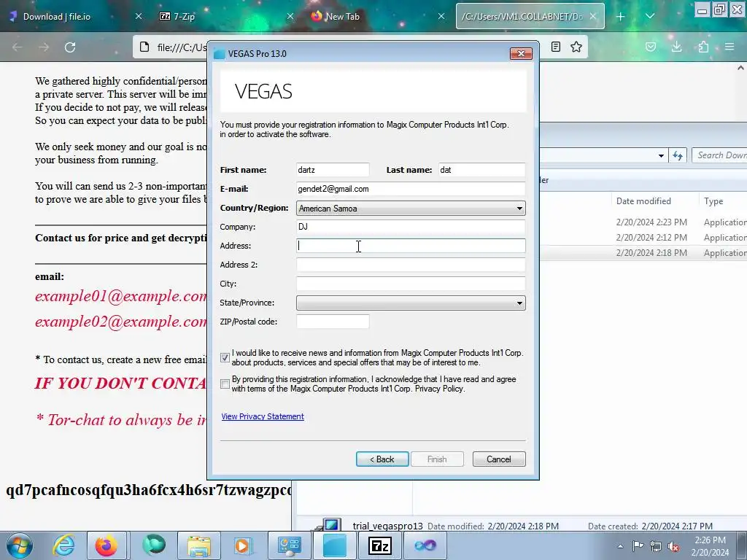The height and width of the screenshot is (560, 747).
Task: Open Pocket save icon in Firefox
Action: click(651, 47)
